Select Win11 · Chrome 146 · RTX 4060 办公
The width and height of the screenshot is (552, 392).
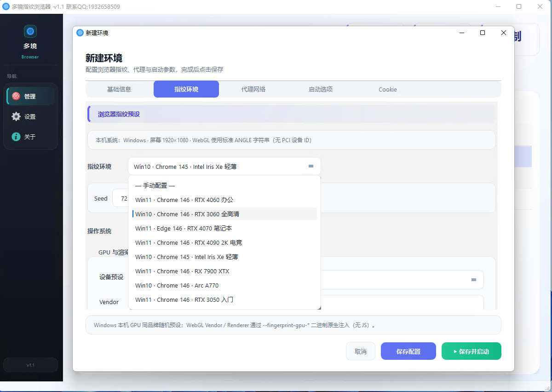[224, 200]
